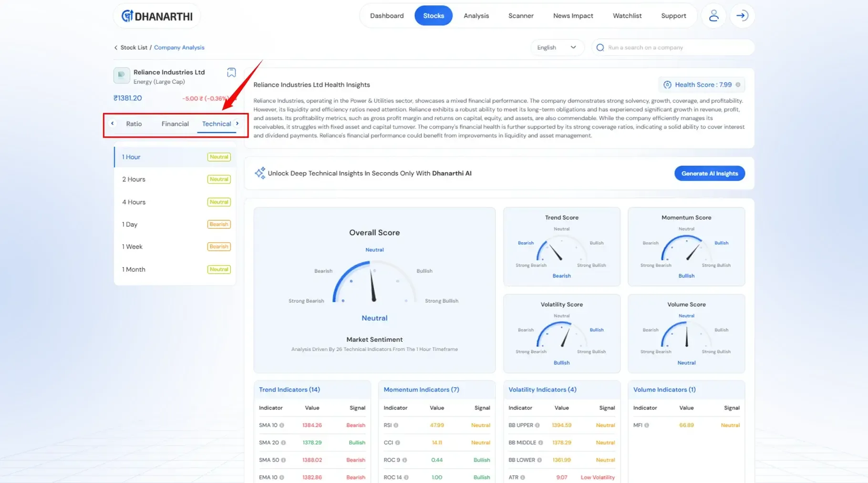Click the Overall Score gauge

374,281
